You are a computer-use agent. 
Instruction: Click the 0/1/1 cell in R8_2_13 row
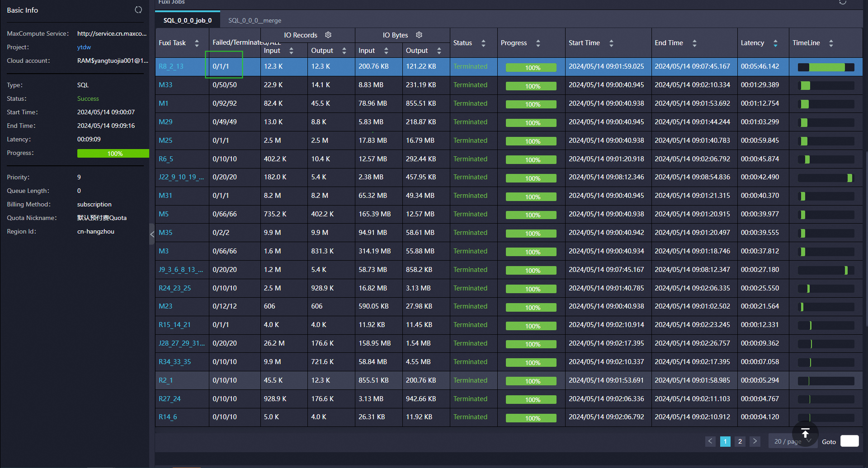tap(221, 66)
